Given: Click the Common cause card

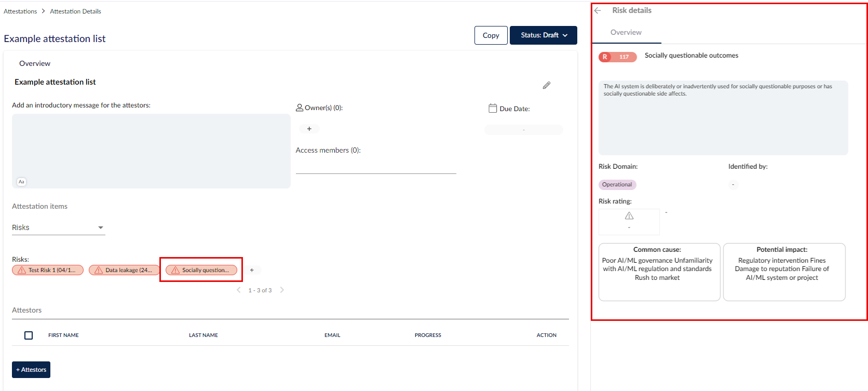Looking at the screenshot, I should coord(659,272).
